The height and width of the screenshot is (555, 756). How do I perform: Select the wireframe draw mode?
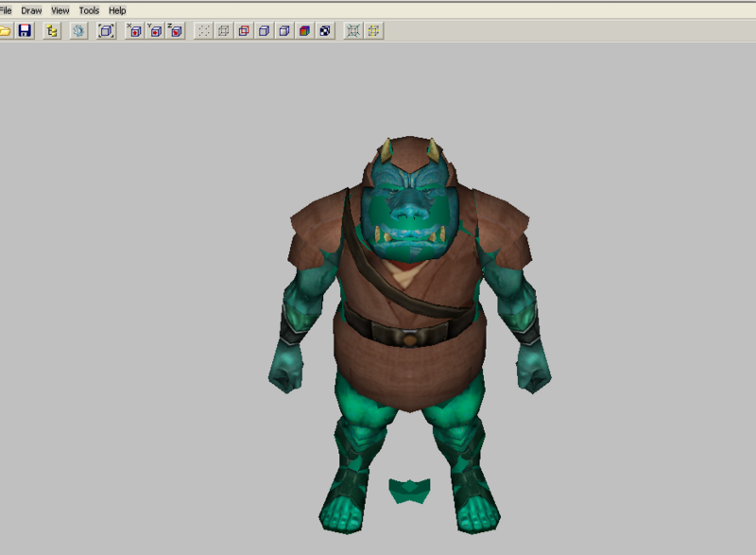tap(224, 31)
